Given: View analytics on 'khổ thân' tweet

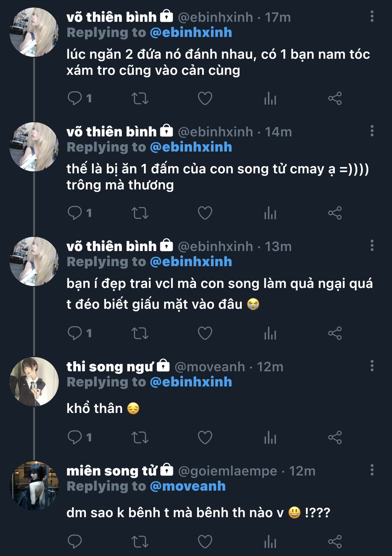Looking at the screenshot, I should (270, 438).
